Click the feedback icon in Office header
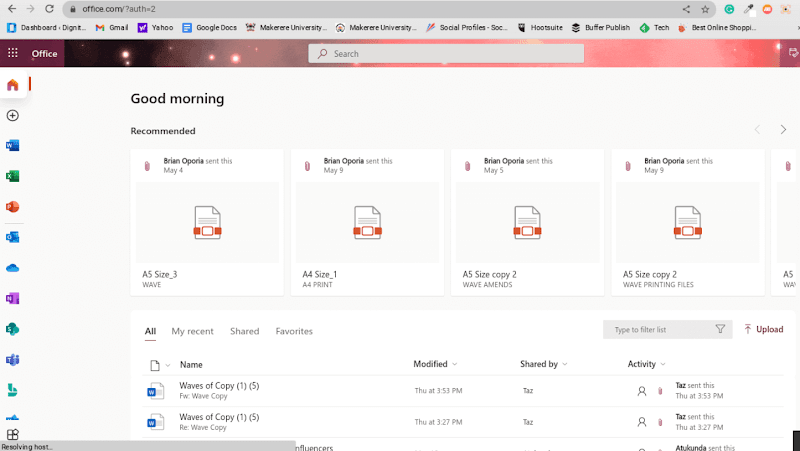The width and height of the screenshot is (800, 451). [x=793, y=53]
